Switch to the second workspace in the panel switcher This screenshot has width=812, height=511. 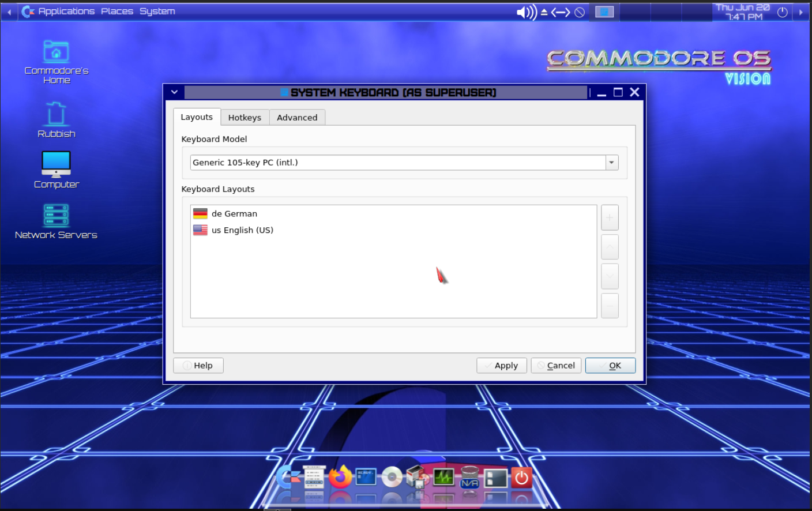pos(635,12)
